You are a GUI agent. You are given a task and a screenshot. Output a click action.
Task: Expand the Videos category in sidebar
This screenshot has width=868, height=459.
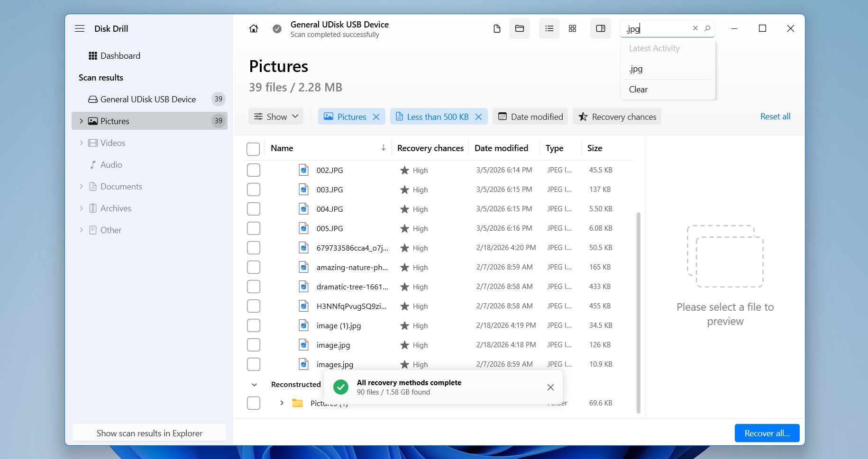point(81,143)
